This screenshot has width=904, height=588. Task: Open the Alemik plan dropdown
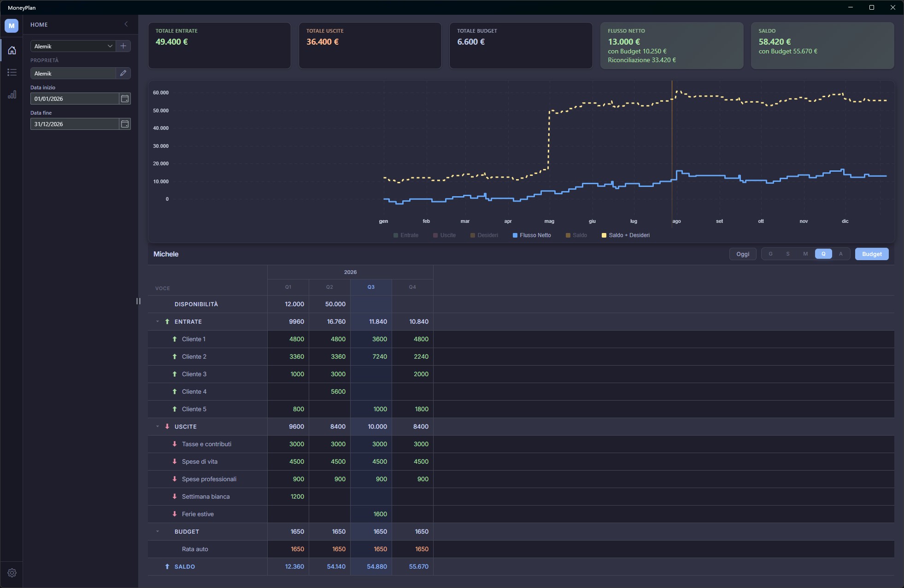tap(73, 46)
